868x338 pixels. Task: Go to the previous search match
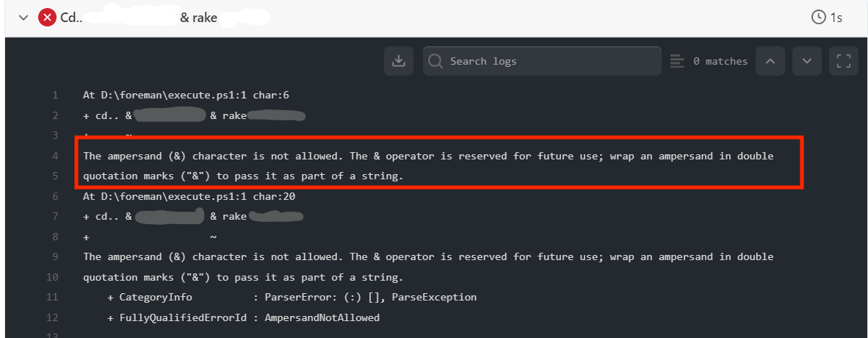click(770, 61)
